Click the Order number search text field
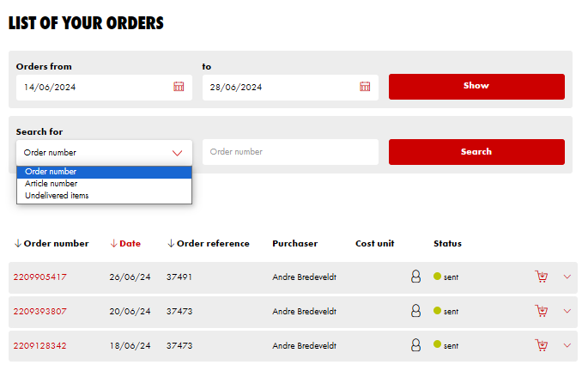The height and width of the screenshot is (365, 588). pos(290,152)
